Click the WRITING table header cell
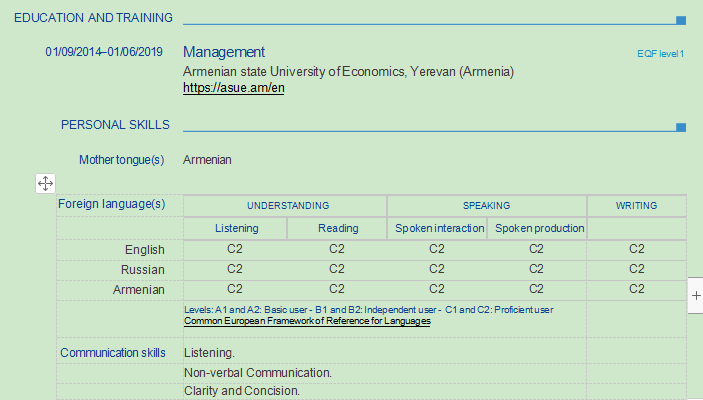This screenshot has height=400, width=703. coord(636,205)
